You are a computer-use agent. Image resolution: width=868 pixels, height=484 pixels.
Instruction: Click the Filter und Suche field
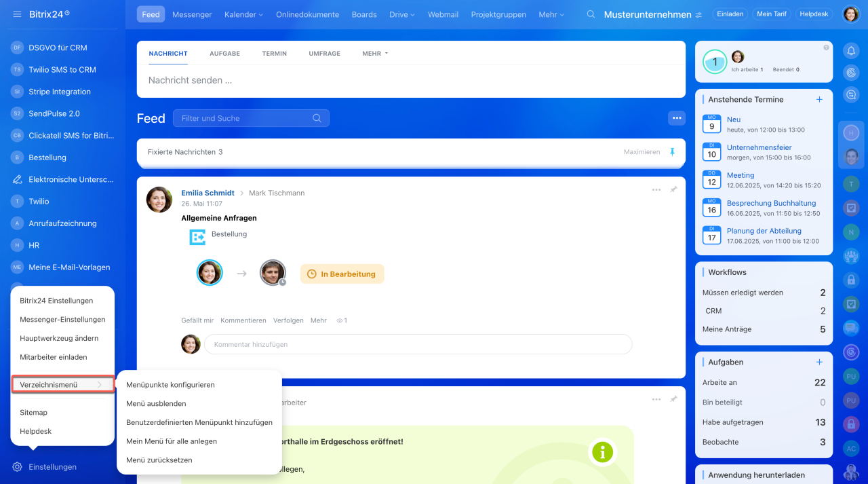pos(251,118)
